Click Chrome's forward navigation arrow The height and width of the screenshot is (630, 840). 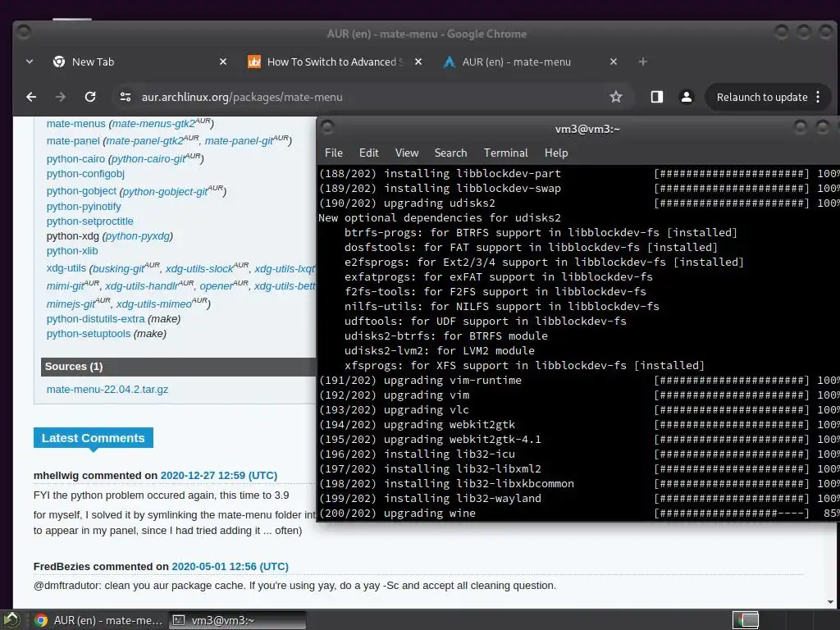(x=61, y=97)
